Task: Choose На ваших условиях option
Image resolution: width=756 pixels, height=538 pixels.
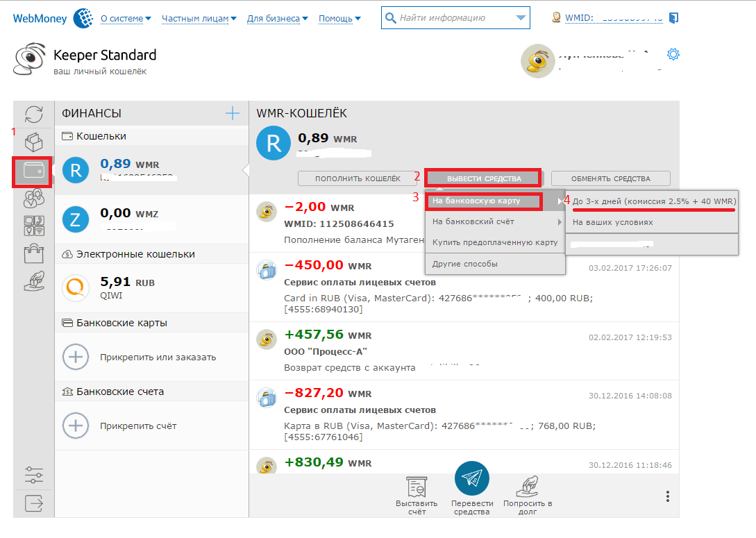Action: pyautogui.click(x=652, y=222)
